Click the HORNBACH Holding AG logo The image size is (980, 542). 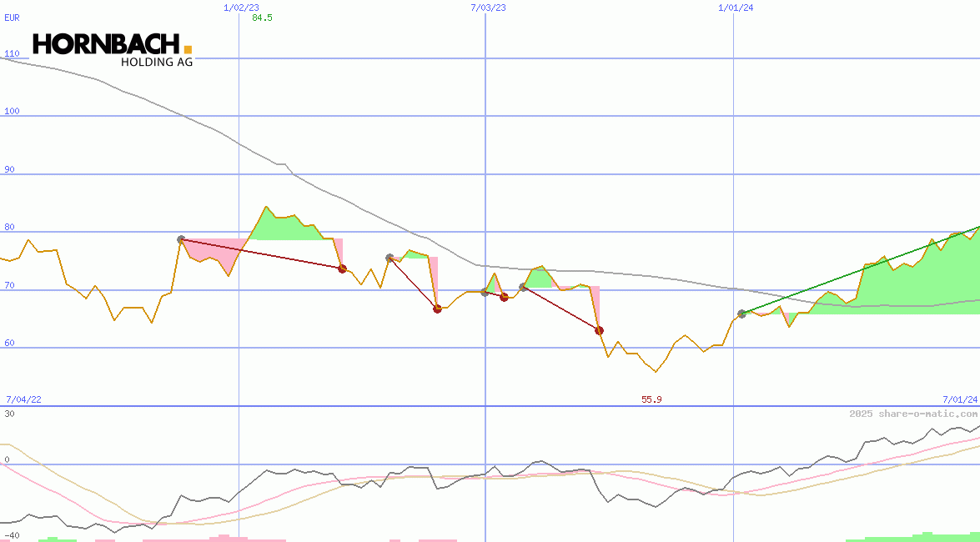[x=113, y=50]
